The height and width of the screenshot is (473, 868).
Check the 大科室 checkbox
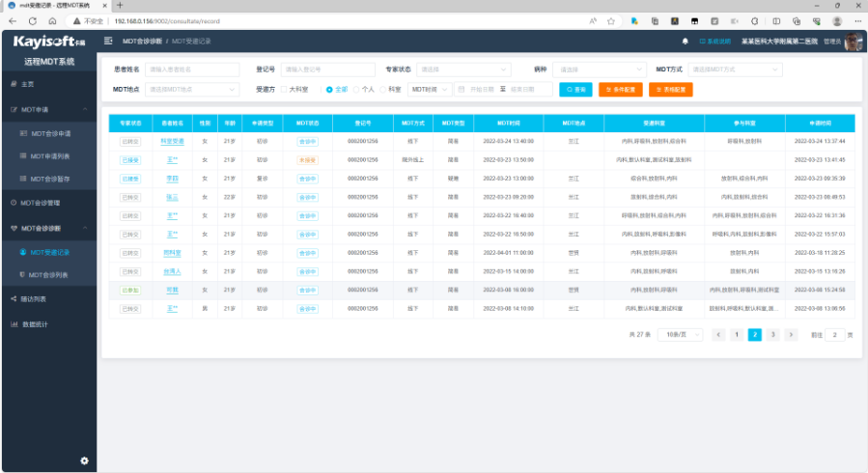(281, 89)
